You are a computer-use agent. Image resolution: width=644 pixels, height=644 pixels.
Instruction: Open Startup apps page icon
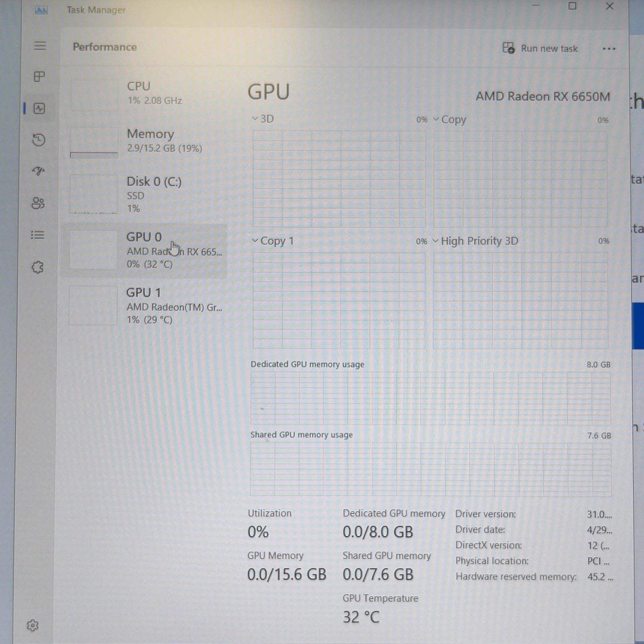(x=38, y=172)
